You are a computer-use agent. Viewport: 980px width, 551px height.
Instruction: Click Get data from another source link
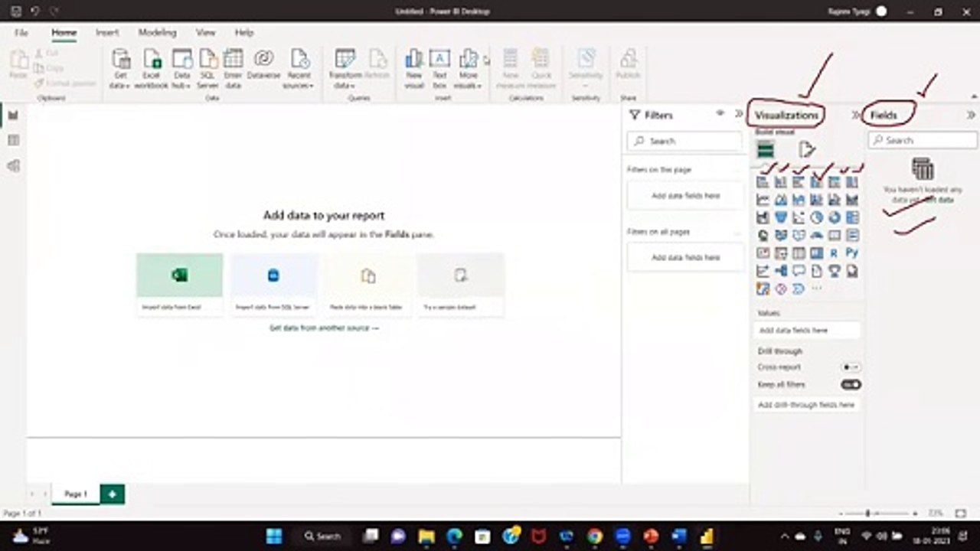tap(324, 328)
